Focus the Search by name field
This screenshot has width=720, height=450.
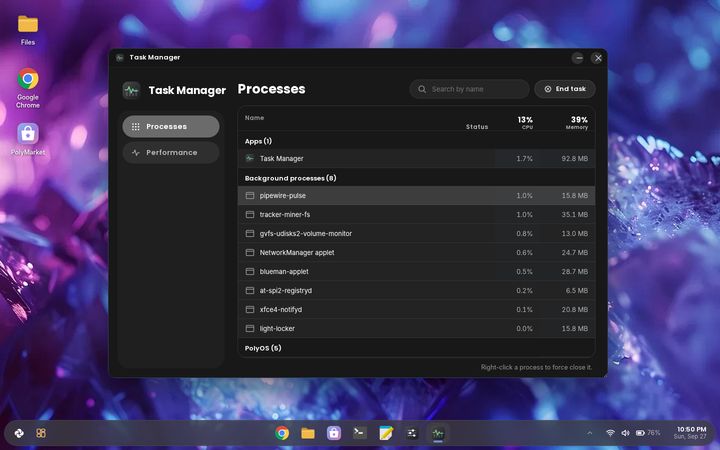[469, 89]
